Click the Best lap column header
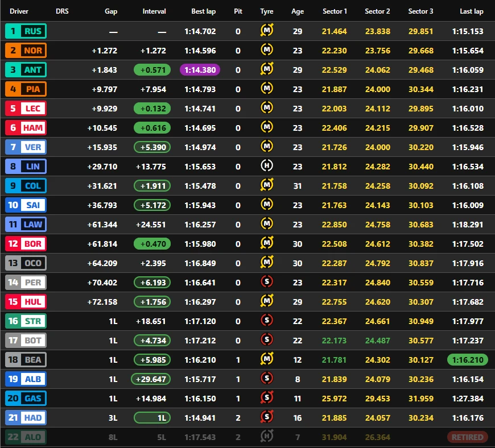 tap(203, 11)
